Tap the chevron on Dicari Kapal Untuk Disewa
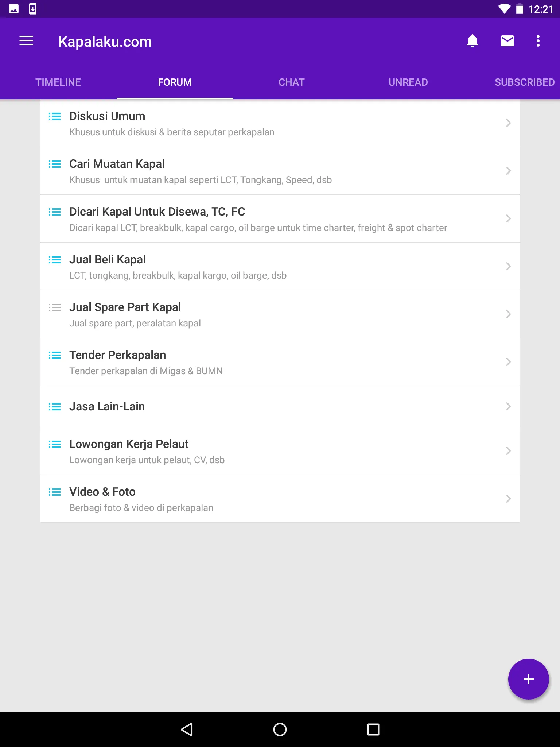This screenshot has width=560, height=747. coord(508,218)
